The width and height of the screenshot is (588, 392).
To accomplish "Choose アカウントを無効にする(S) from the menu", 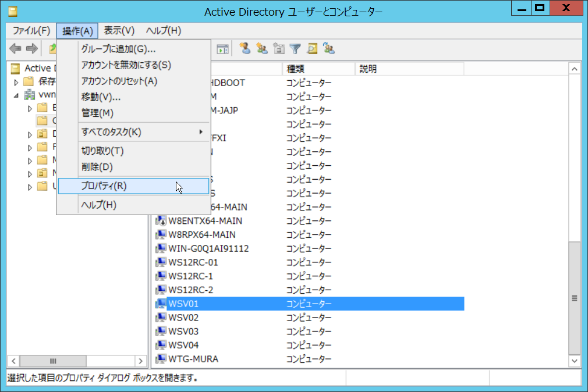I will [x=133, y=65].
